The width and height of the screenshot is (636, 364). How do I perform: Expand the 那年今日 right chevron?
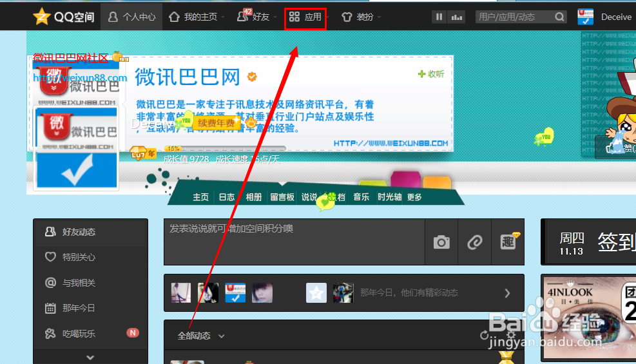point(507,293)
